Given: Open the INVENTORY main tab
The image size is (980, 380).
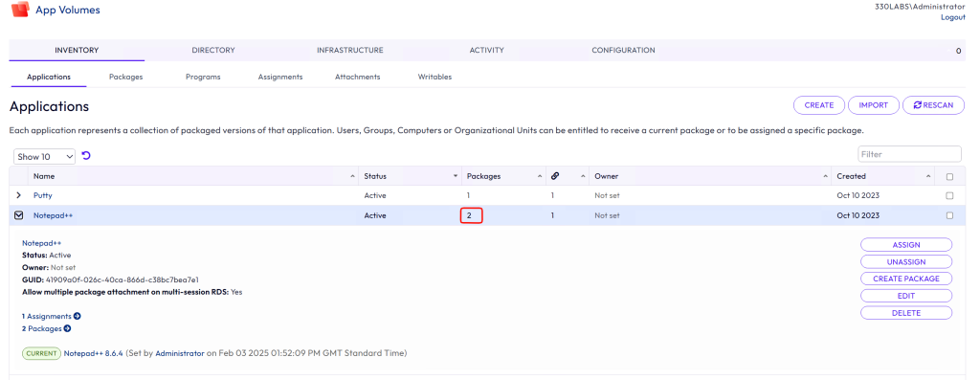Looking at the screenshot, I should pos(77,50).
